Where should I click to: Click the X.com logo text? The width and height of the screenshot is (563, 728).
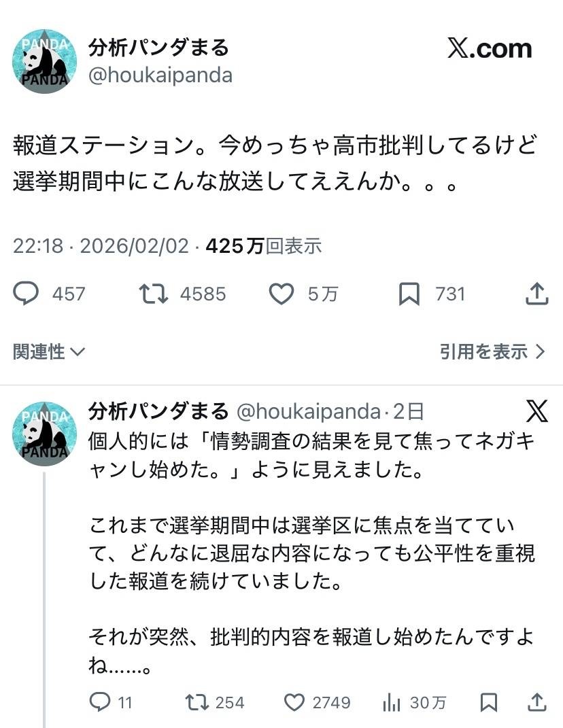click(x=490, y=49)
